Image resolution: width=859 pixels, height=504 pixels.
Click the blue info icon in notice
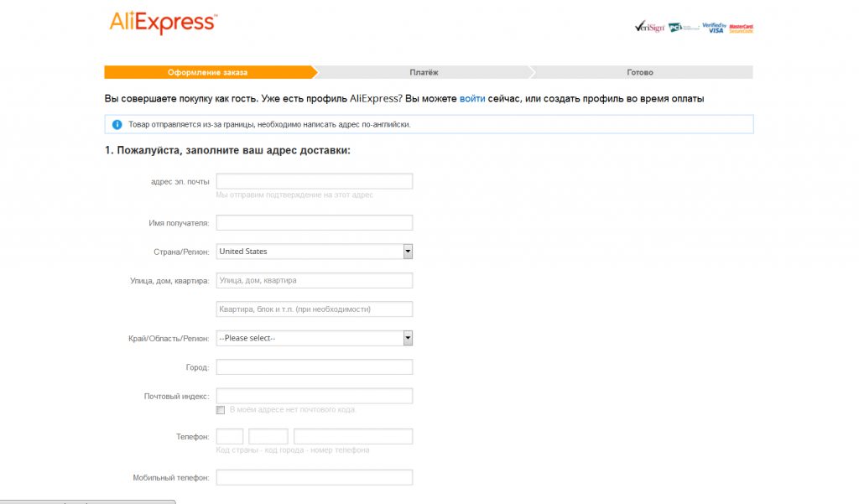[x=117, y=124]
